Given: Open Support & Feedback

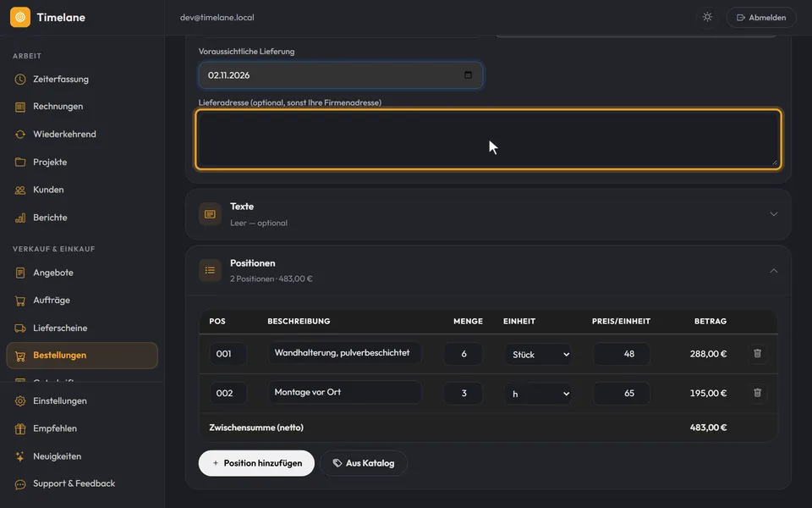Looking at the screenshot, I should click(x=82, y=484).
